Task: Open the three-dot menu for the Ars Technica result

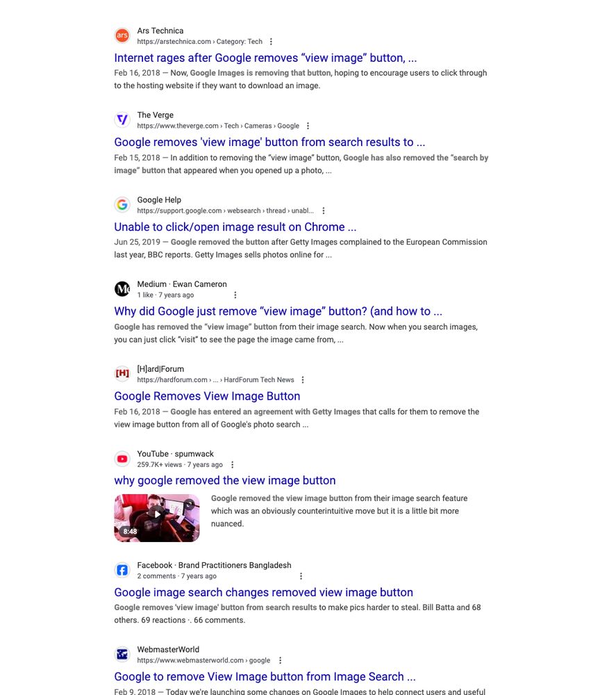Action: (271, 42)
